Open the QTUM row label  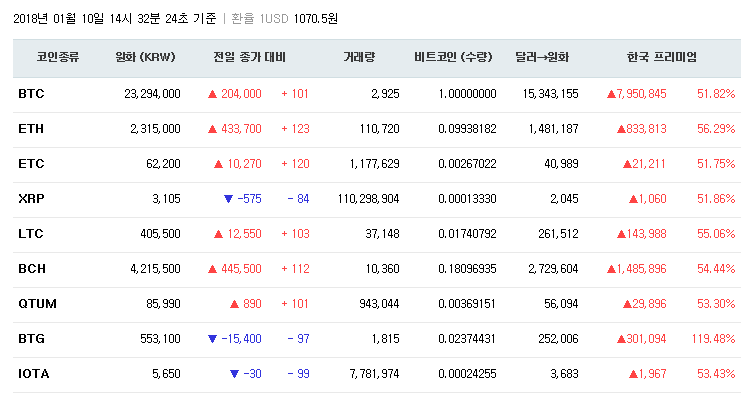click(x=35, y=304)
